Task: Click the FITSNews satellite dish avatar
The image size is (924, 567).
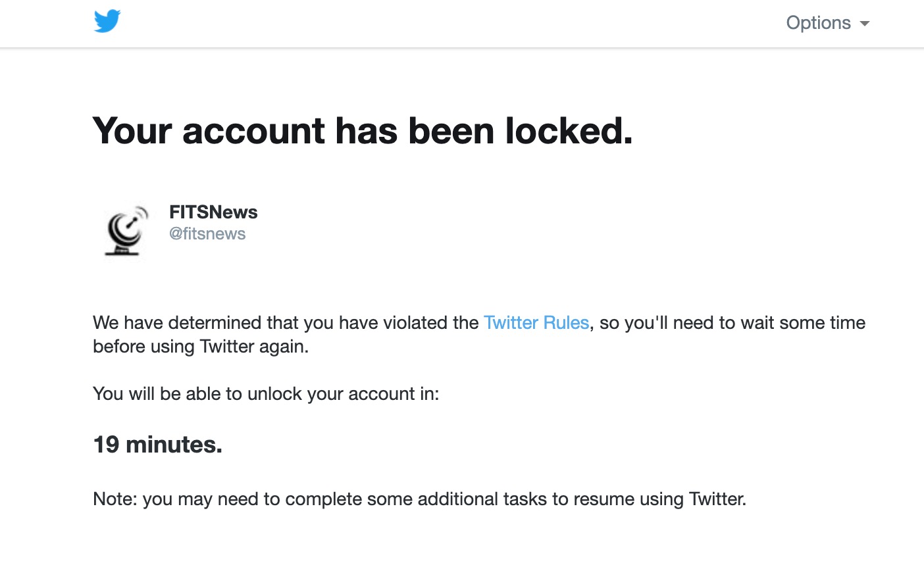Action: (126, 230)
